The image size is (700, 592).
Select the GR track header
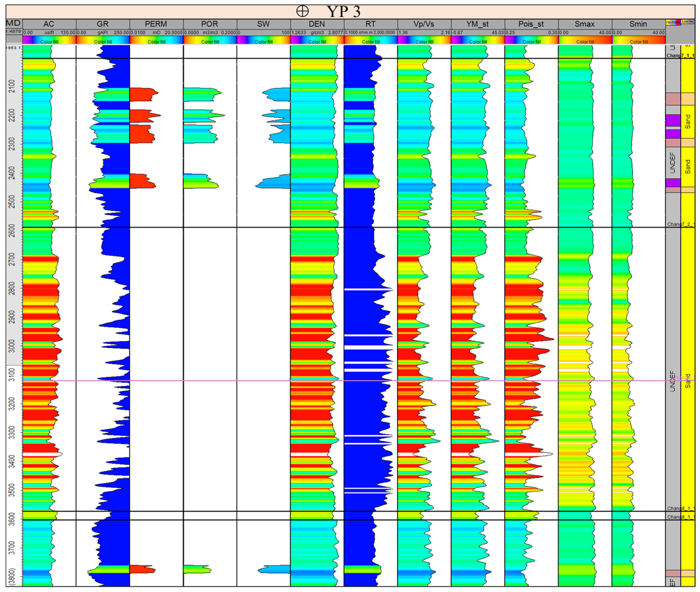click(x=103, y=24)
